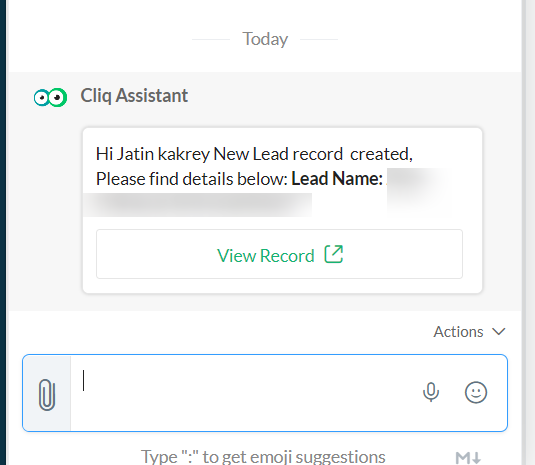Screen dimensions: 535x465
Task: Click the Cliq Assistant bot avatar
Action: pyautogui.click(x=50, y=98)
